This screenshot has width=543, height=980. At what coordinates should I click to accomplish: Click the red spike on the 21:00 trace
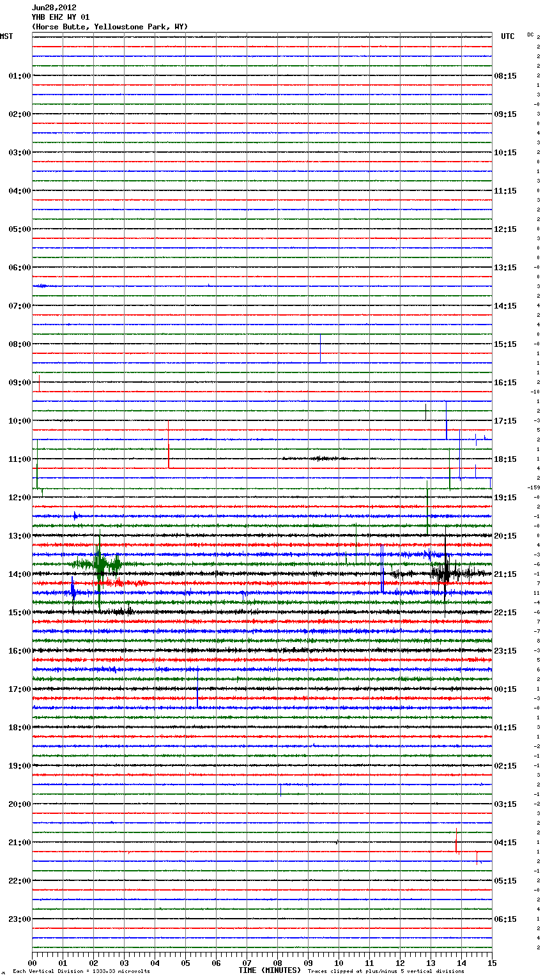(x=456, y=842)
